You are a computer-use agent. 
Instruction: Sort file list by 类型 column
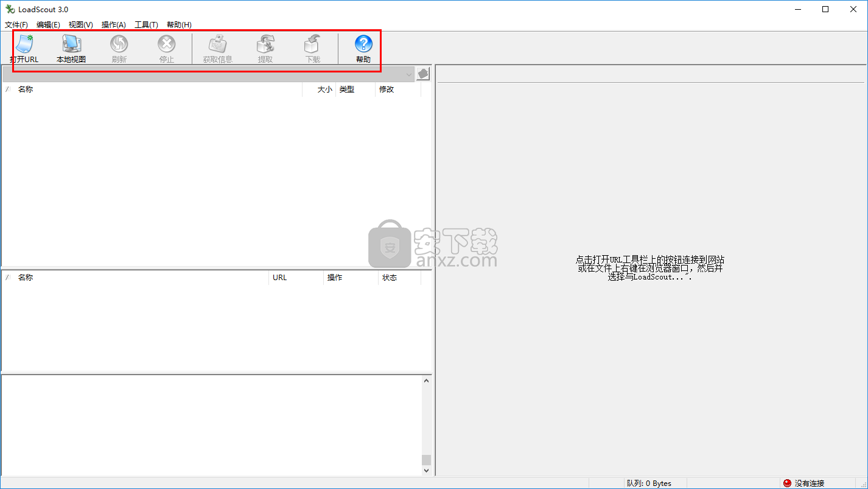[x=355, y=90]
